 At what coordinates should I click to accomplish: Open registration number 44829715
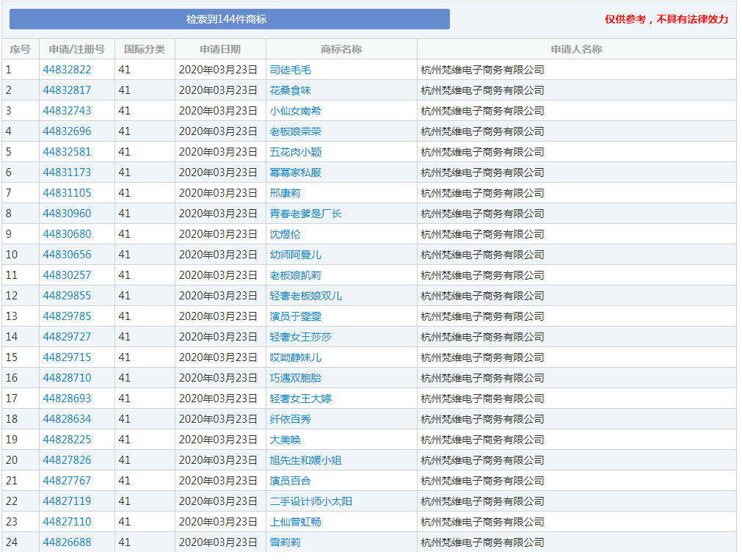(x=67, y=357)
